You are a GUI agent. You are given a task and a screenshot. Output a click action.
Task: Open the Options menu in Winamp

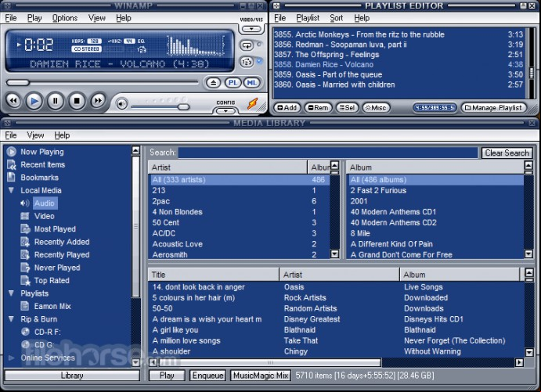coord(65,18)
